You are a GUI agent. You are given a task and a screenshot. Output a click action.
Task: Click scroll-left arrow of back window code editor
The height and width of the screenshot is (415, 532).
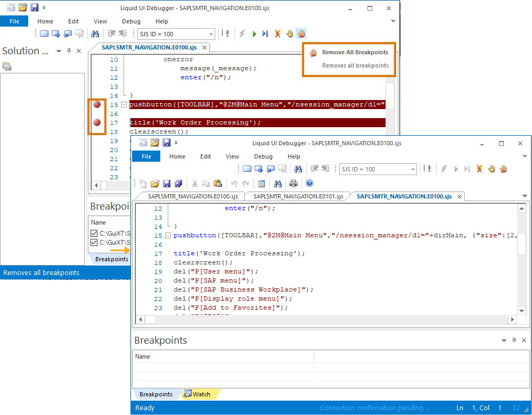pos(96,186)
